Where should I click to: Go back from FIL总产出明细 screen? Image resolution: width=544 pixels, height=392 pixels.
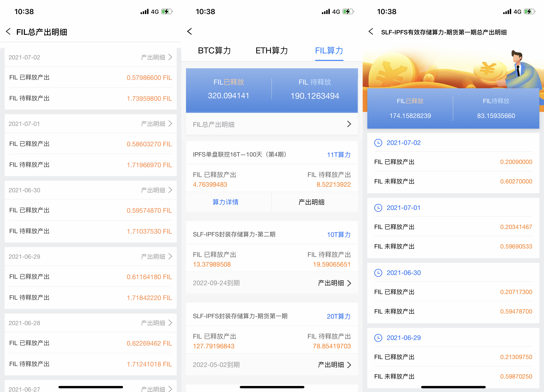coord(8,31)
